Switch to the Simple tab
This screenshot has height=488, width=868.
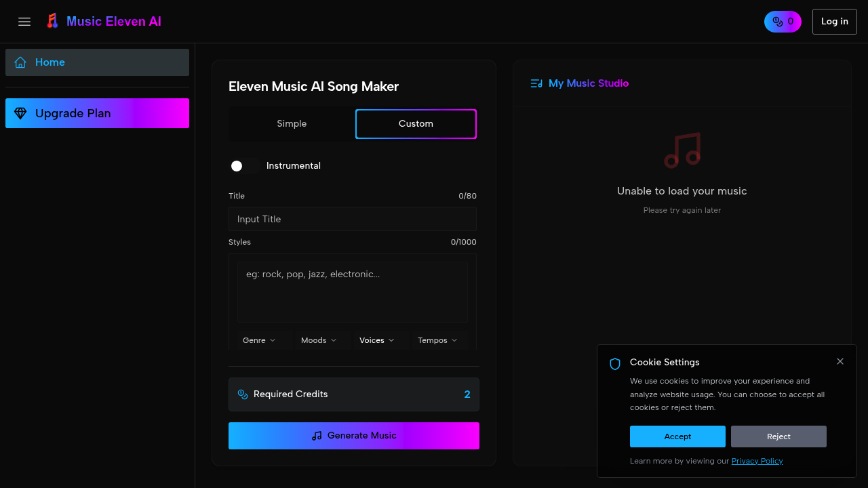coord(292,123)
